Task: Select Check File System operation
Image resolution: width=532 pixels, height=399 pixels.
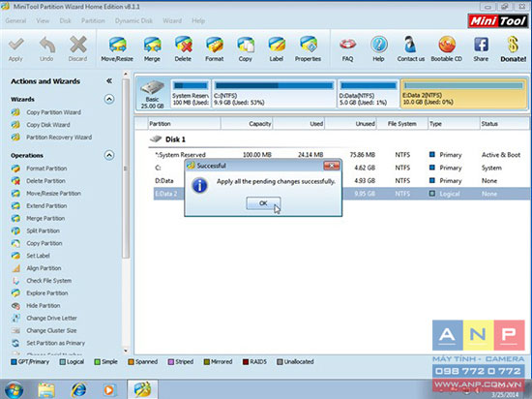Action: [49, 281]
